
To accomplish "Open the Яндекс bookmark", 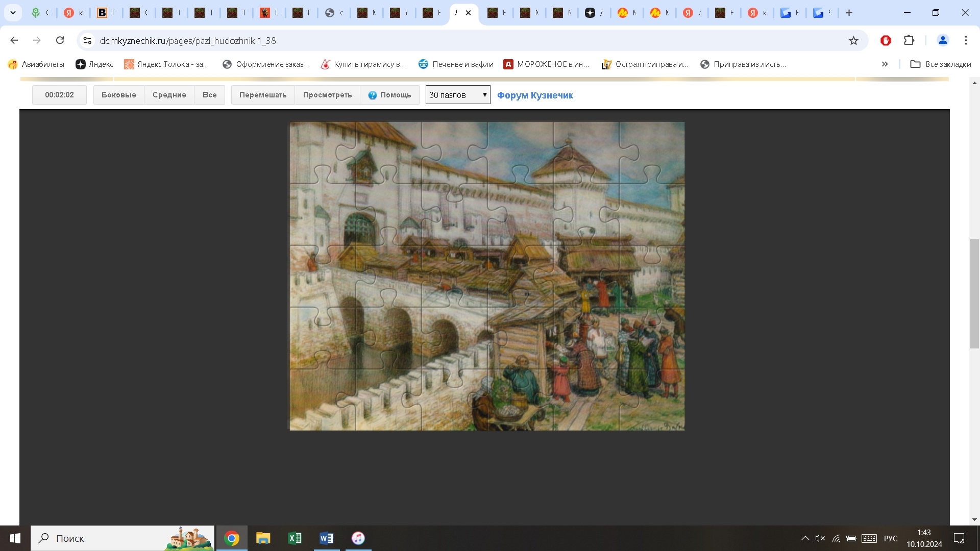I will (x=94, y=64).
